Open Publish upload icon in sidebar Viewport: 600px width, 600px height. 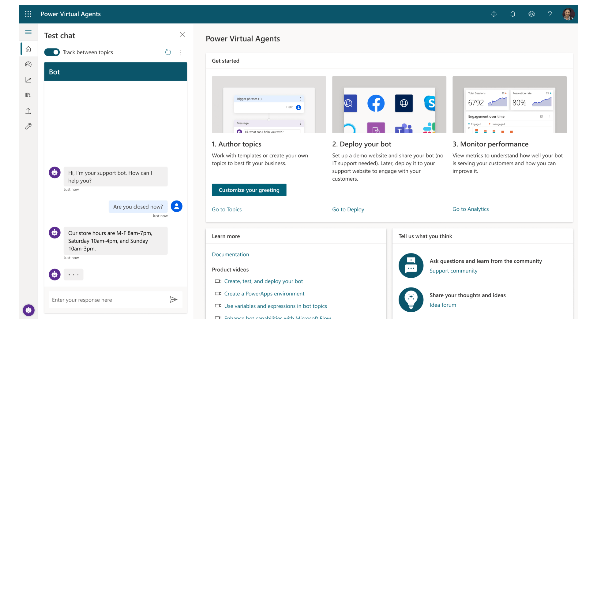(28, 111)
